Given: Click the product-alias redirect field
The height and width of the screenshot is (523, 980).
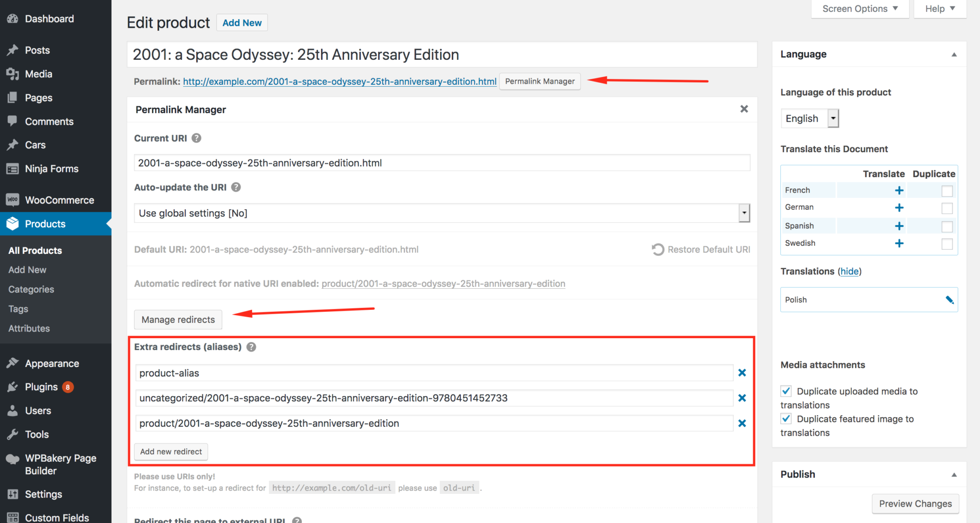Looking at the screenshot, I should [434, 373].
